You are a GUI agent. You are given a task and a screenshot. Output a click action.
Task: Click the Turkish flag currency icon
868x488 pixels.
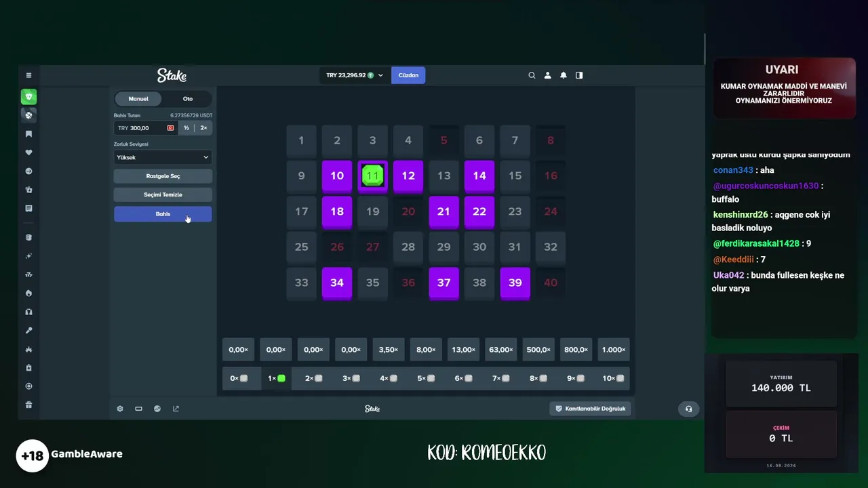[170, 128]
